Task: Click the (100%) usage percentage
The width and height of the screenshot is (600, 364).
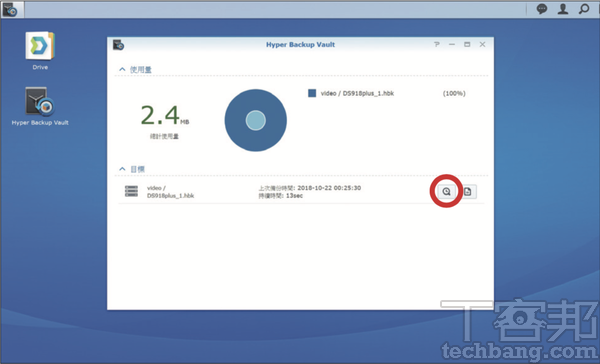Action: point(454,93)
